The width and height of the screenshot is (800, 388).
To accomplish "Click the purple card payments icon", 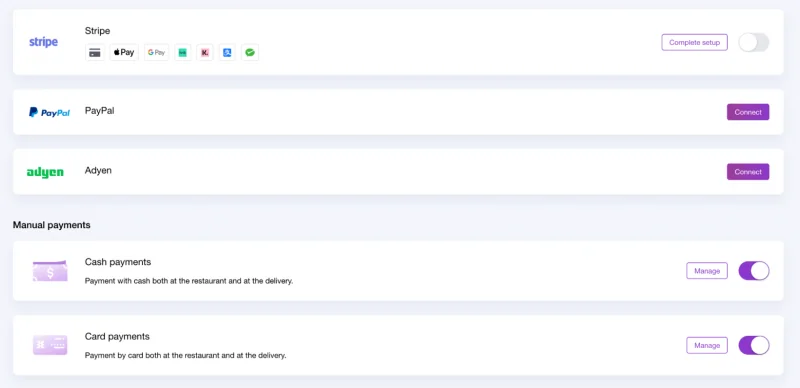I will (x=50, y=345).
